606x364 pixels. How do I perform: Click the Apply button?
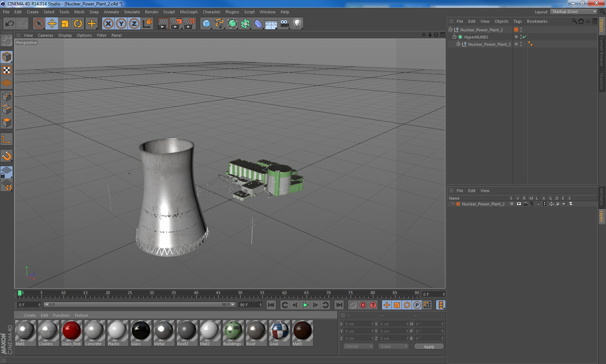pyautogui.click(x=429, y=346)
